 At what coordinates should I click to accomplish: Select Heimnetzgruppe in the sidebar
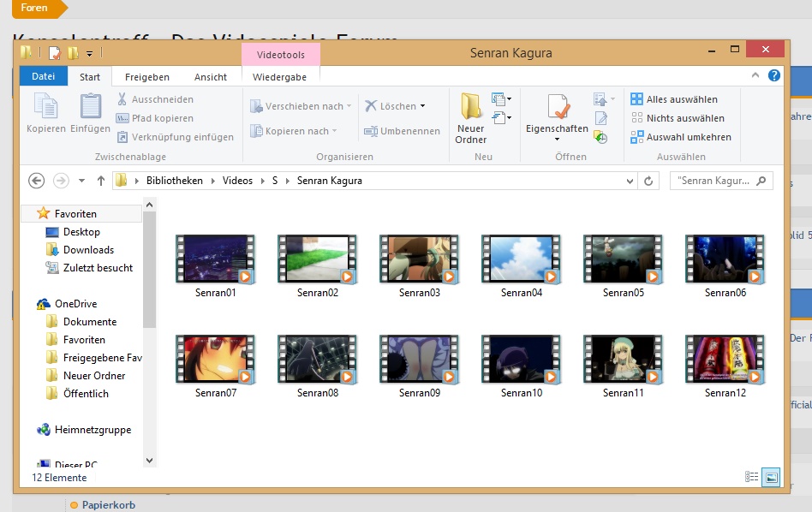(83, 430)
